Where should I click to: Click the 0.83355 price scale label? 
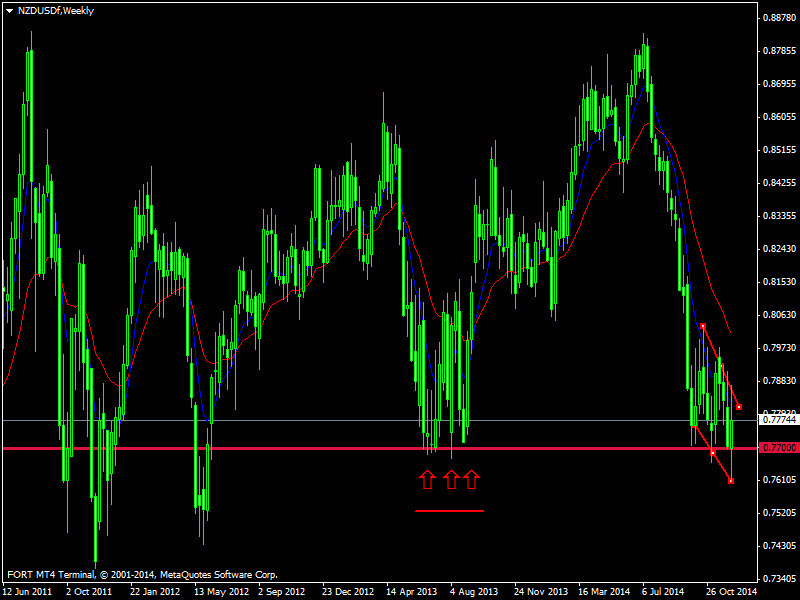point(780,216)
